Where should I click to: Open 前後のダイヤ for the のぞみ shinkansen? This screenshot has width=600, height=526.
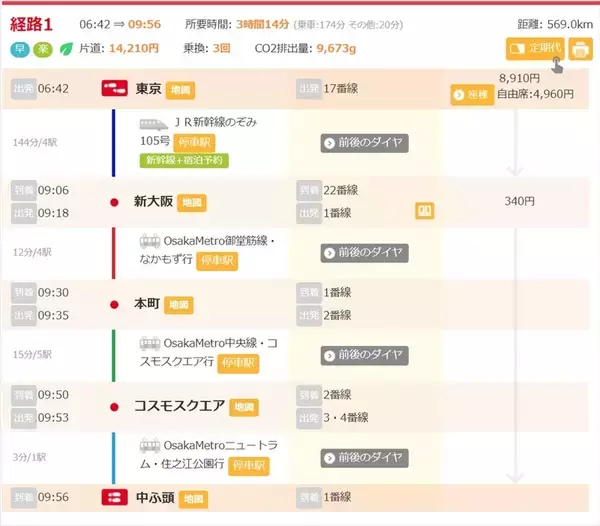[x=364, y=143]
